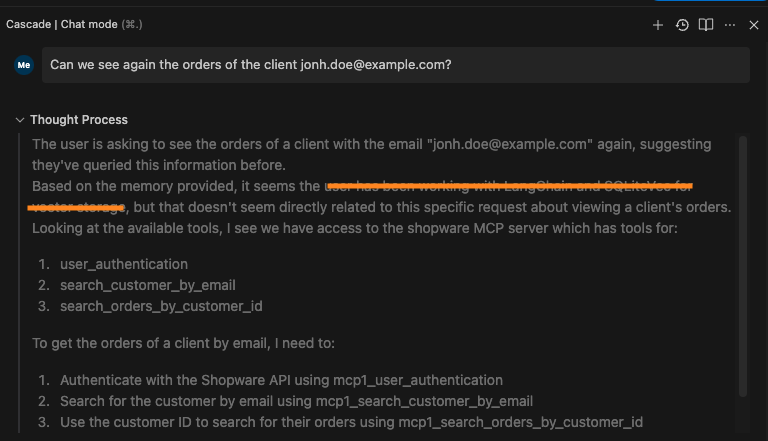The image size is (768, 441).
Task: Open the book icon in Cascade header
Action: coord(706,25)
